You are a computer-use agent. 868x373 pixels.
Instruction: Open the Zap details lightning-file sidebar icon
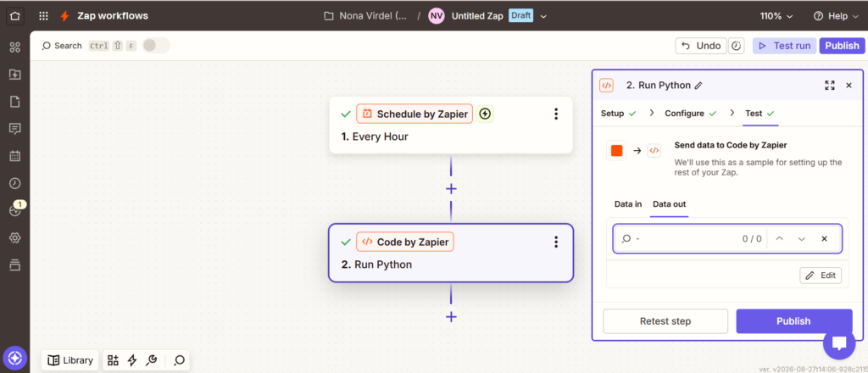pyautogui.click(x=15, y=74)
